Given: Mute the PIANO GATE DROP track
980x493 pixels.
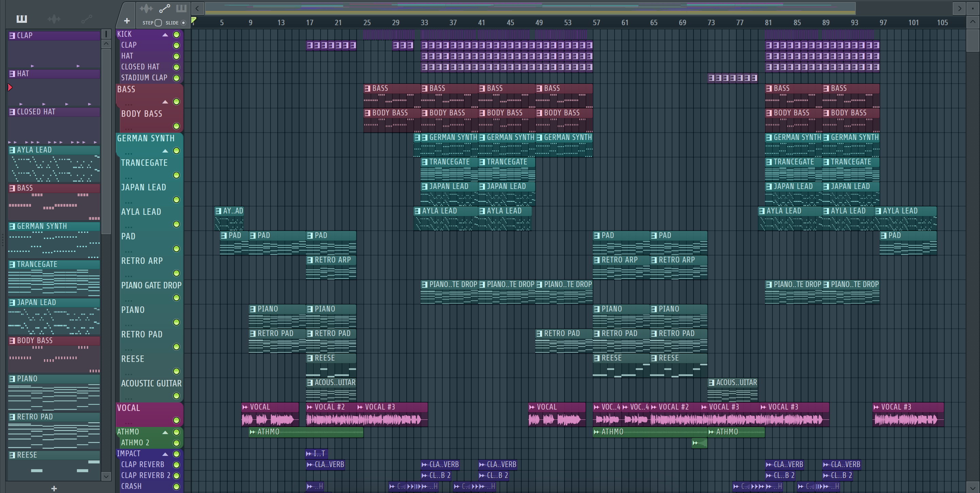Looking at the screenshot, I should click(x=177, y=298).
